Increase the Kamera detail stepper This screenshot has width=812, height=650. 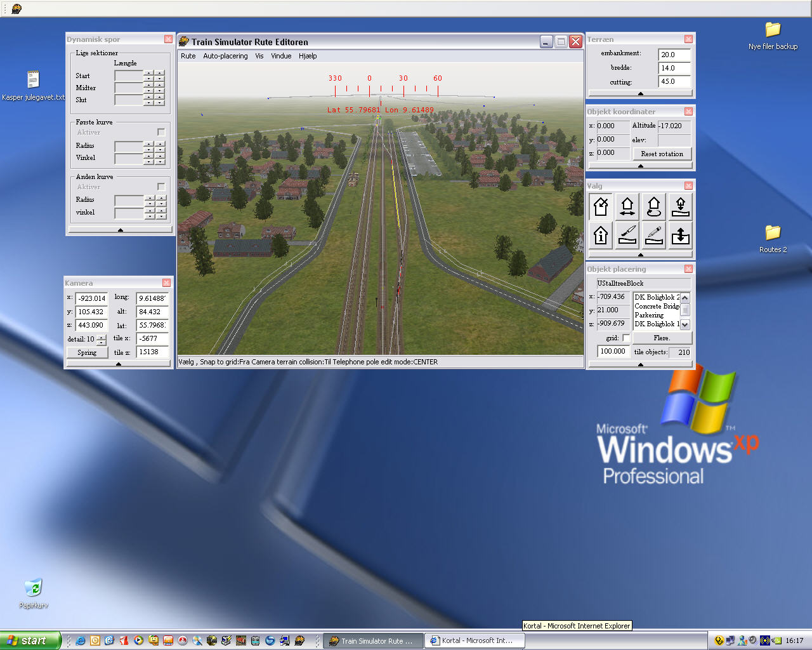pyautogui.click(x=101, y=336)
